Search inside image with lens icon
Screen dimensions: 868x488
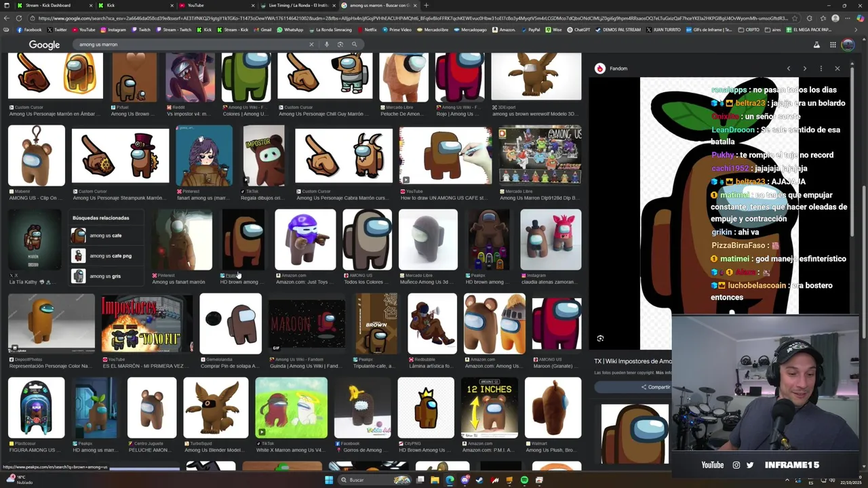pyautogui.click(x=600, y=338)
